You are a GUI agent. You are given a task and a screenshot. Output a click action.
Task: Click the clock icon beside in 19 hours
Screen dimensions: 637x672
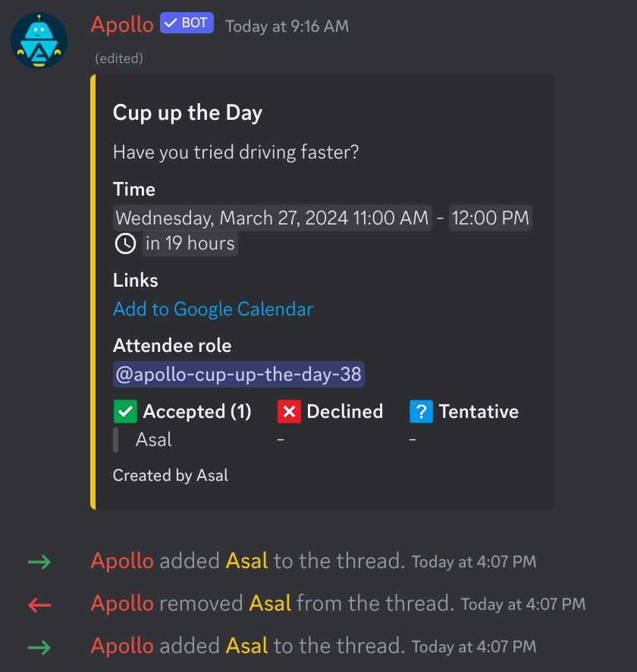125,243
